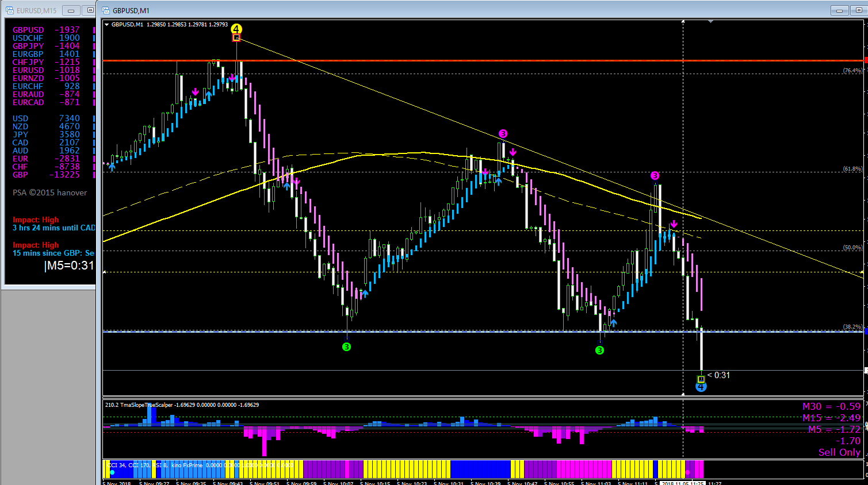This screenshot has width=868, height=485.
Task: Click the highlighted 2018.11.05 11:25 time label
Action: (x=683, y=483)
